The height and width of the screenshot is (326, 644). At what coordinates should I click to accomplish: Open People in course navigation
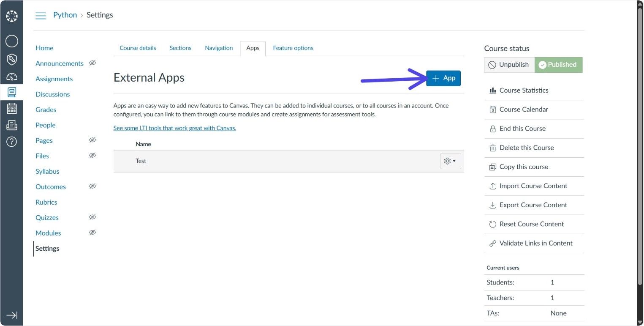(46, 125)
